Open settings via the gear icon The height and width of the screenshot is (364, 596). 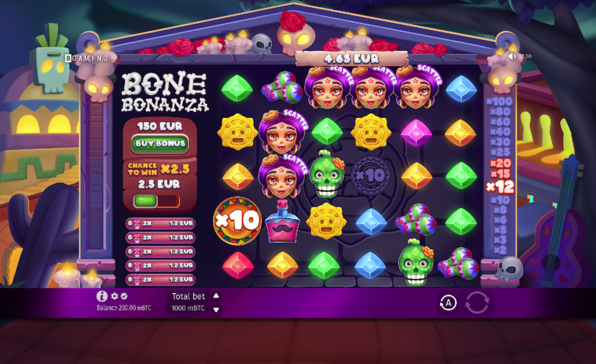click(115, 296)
